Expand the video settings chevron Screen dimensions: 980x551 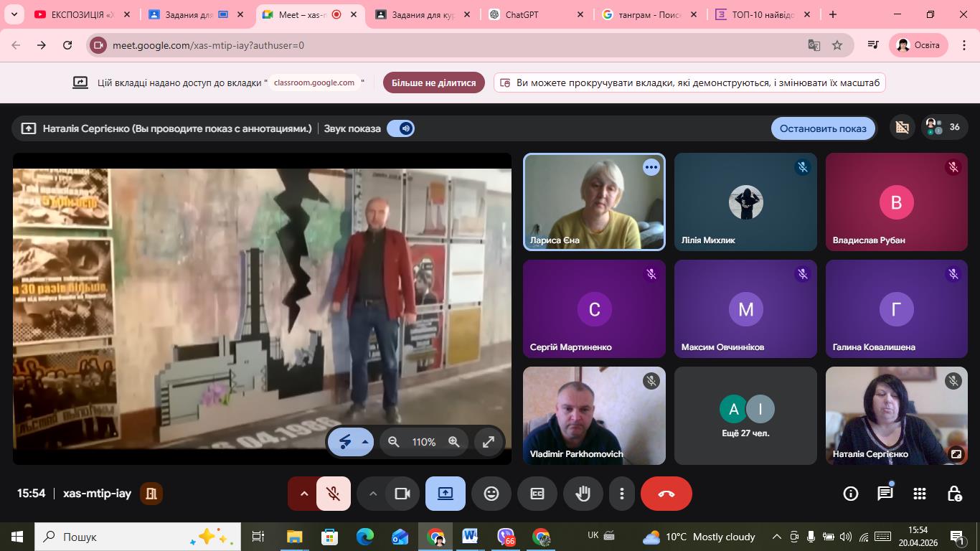(x=373, y=494)
